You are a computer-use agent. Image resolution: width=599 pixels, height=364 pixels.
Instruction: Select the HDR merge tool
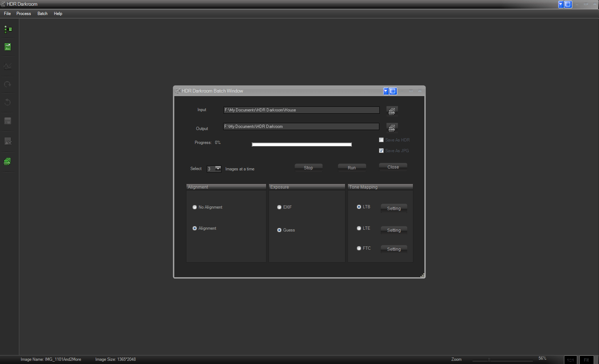8,29
